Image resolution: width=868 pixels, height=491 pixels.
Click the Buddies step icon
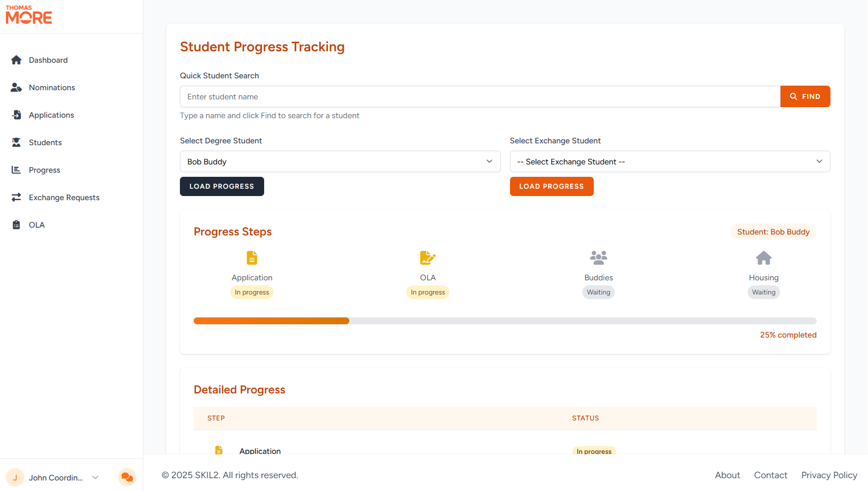[598, 258]
